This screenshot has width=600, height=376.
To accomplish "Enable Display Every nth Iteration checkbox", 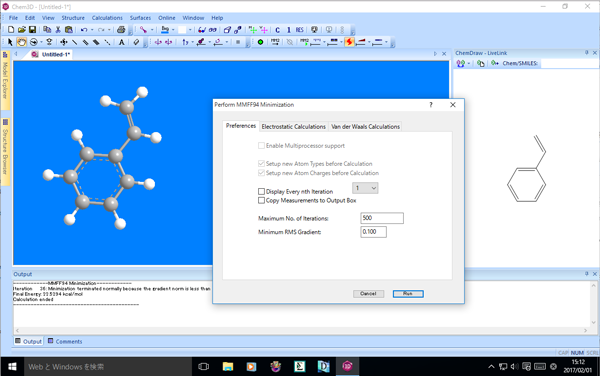I will click(x=261, y=191).
